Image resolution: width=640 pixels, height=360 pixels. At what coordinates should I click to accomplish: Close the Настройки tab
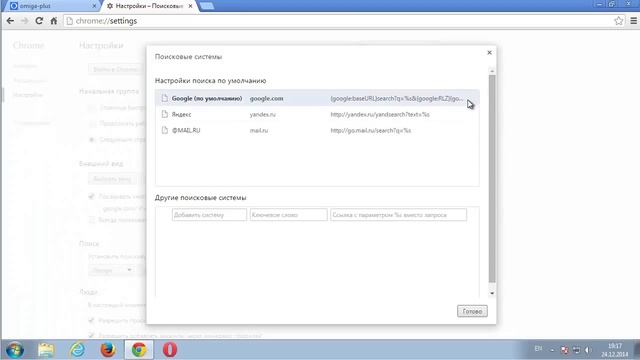[x=190, y=6]
